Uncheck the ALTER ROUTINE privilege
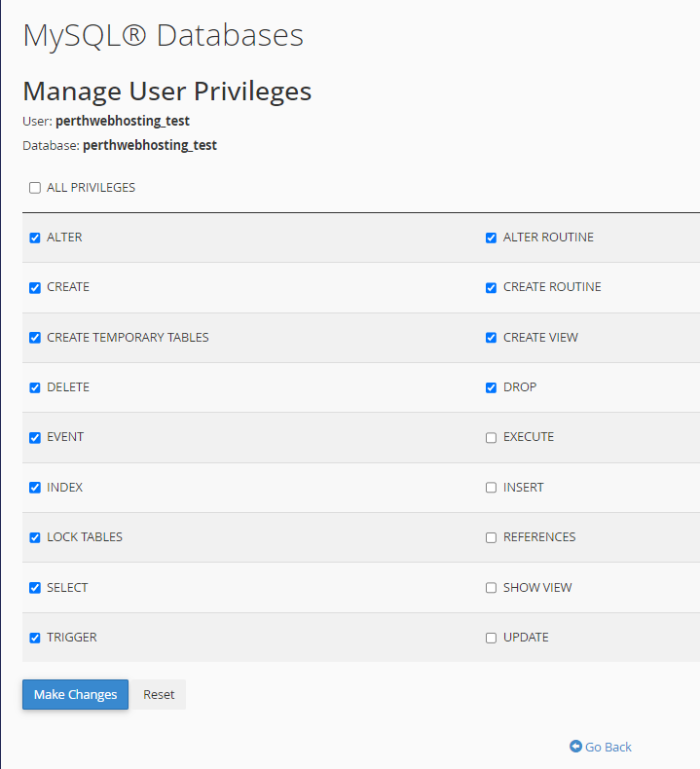The height and width of the screenshot is (769, 700). click(491, 238)
